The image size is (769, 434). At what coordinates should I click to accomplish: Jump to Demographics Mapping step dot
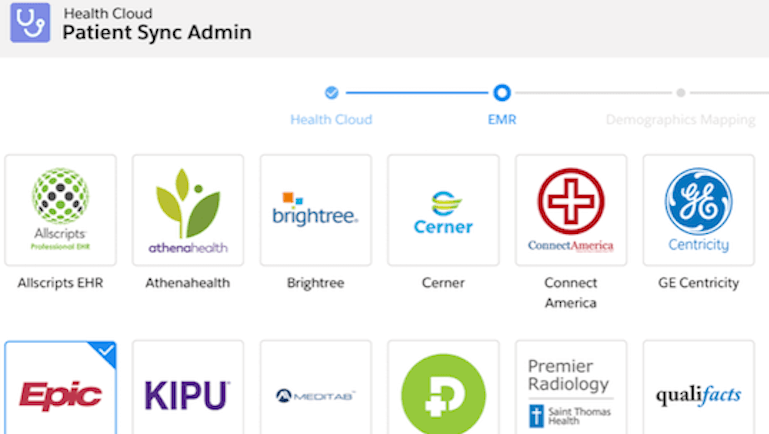click(681, 92)
